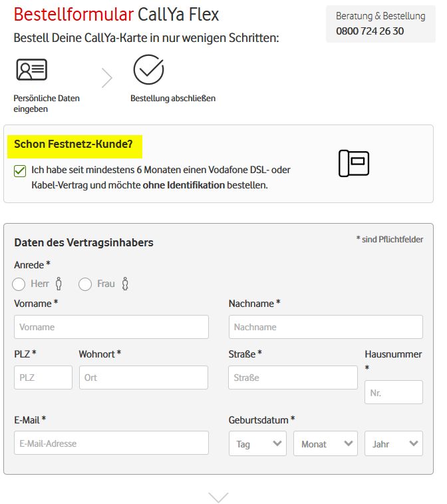This screenshot has height=504, width=447.
Task: Click the 0800 724 26 30 hotline number
Action: (x=370, y=31)
